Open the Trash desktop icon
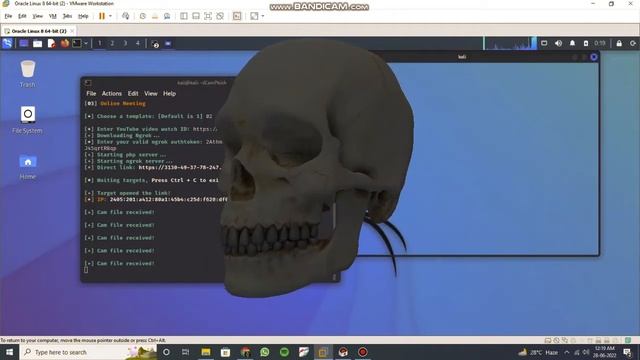The image size is (640, 360). (27, 74)
